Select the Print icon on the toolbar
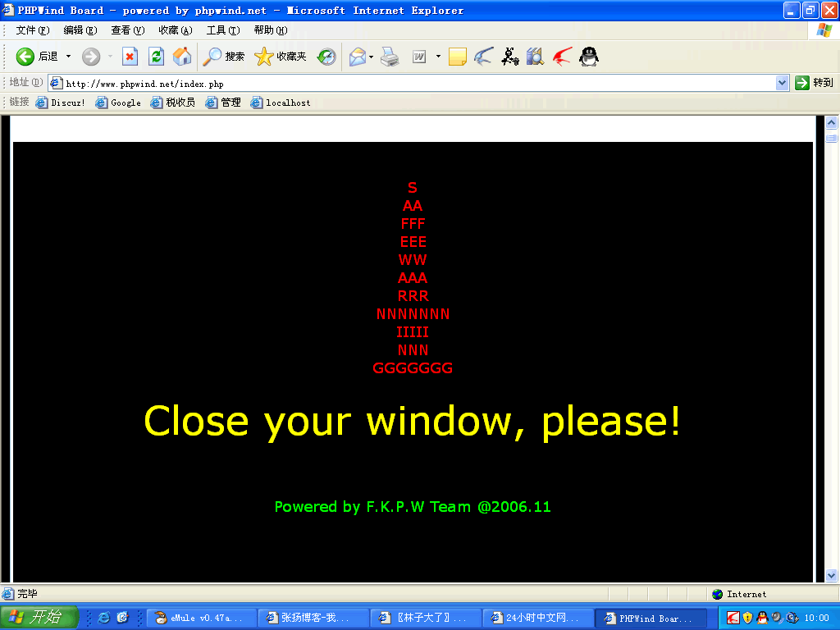840x630 pixels. tap(389, 57)
